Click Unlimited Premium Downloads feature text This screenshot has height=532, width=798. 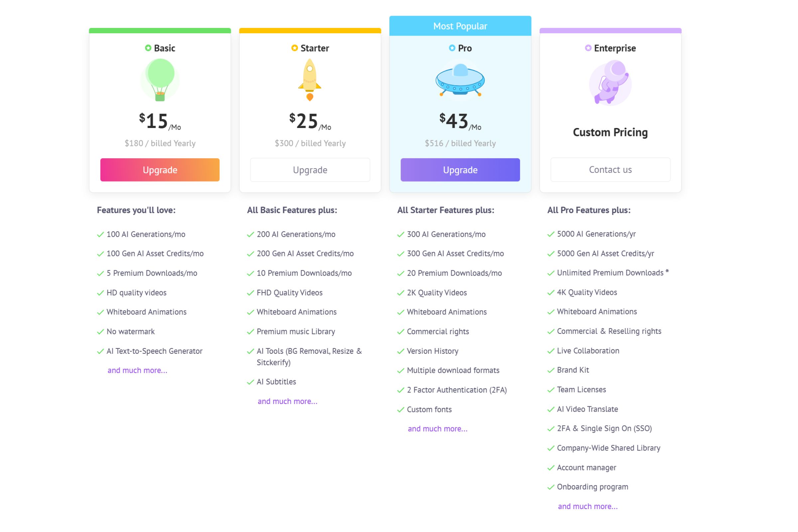point(610,273)
